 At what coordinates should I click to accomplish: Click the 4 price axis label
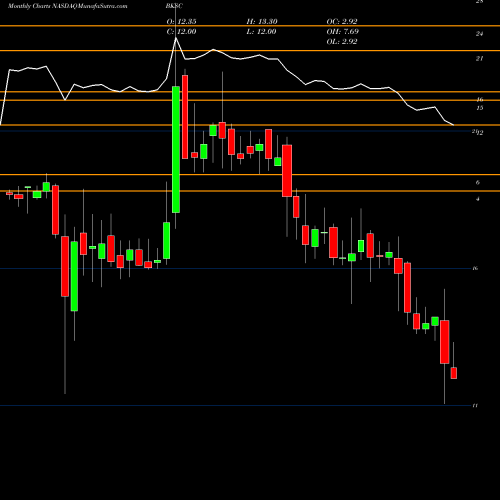[x=478, y=199]
